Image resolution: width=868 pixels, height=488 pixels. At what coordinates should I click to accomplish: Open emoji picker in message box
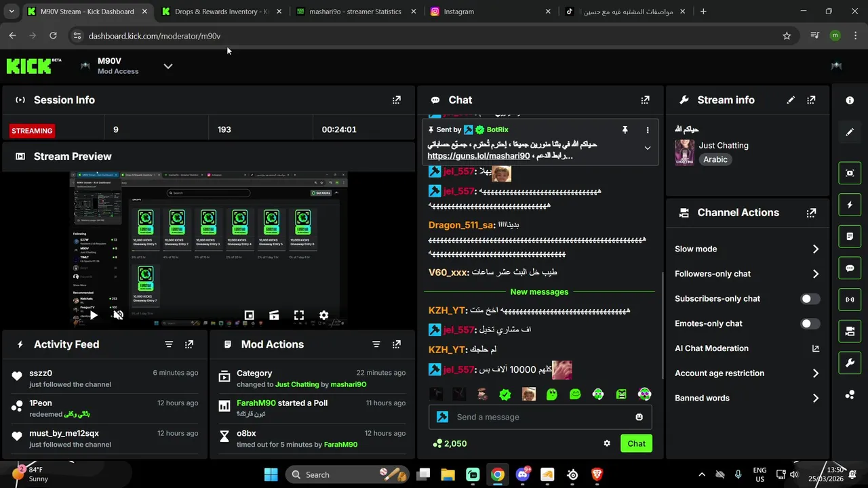pos(639,417)
